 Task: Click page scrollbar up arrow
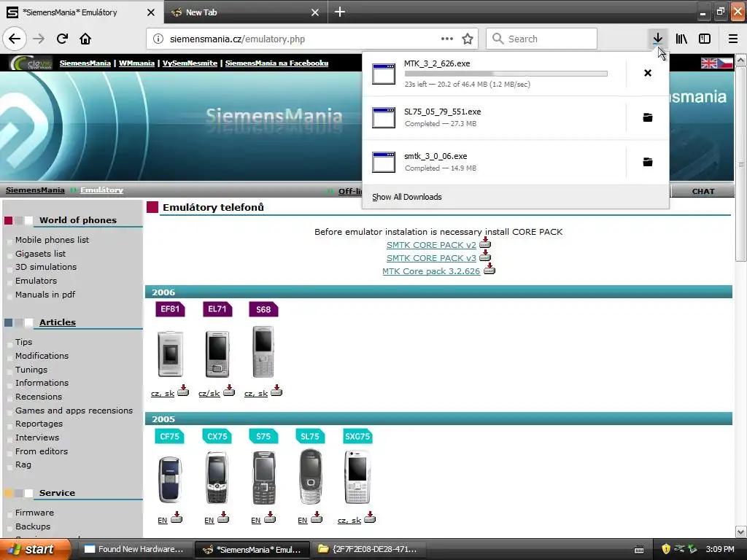pyautogui.click(x=740, y=60)
